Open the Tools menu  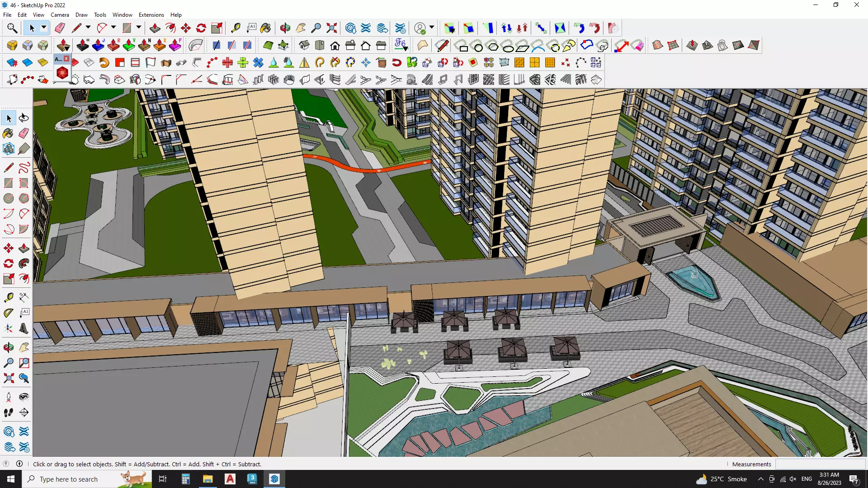[100, 15]
